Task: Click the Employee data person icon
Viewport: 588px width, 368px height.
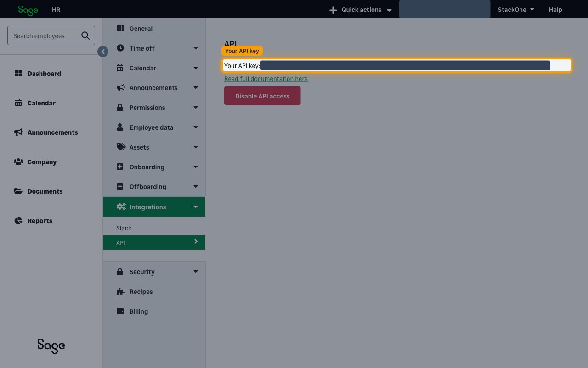Action: 120,127
